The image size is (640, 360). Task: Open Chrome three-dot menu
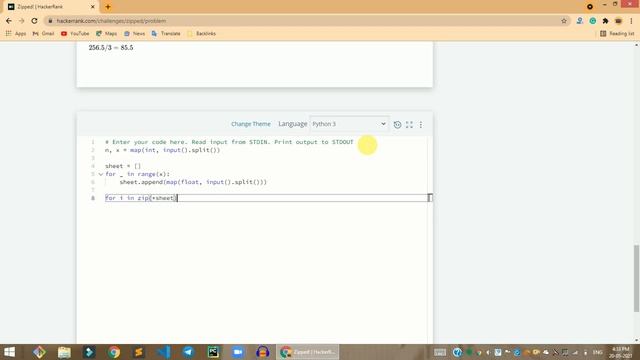[x=631, y=21]
